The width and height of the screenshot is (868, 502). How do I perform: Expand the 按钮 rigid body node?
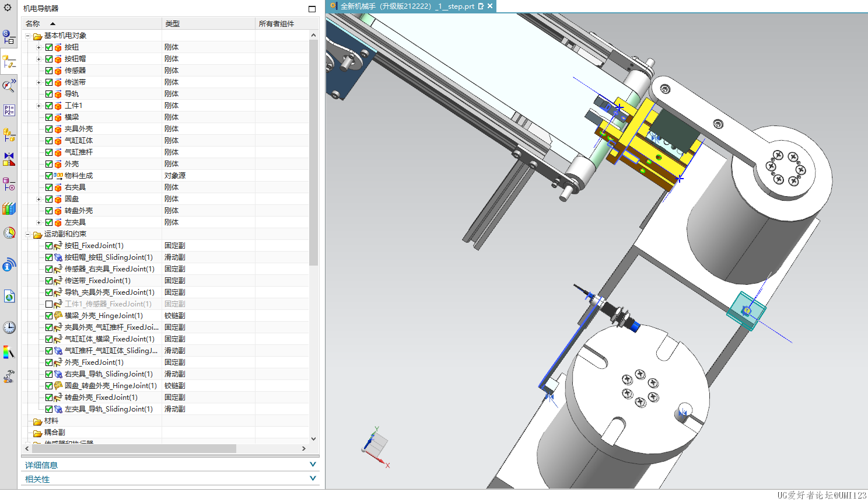point(39,47)
